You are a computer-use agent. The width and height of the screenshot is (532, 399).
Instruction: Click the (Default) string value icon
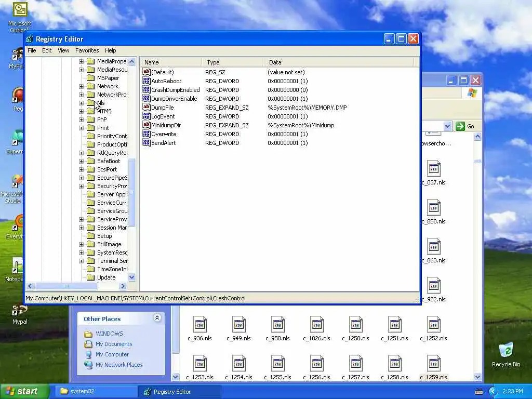coord(146,72)
